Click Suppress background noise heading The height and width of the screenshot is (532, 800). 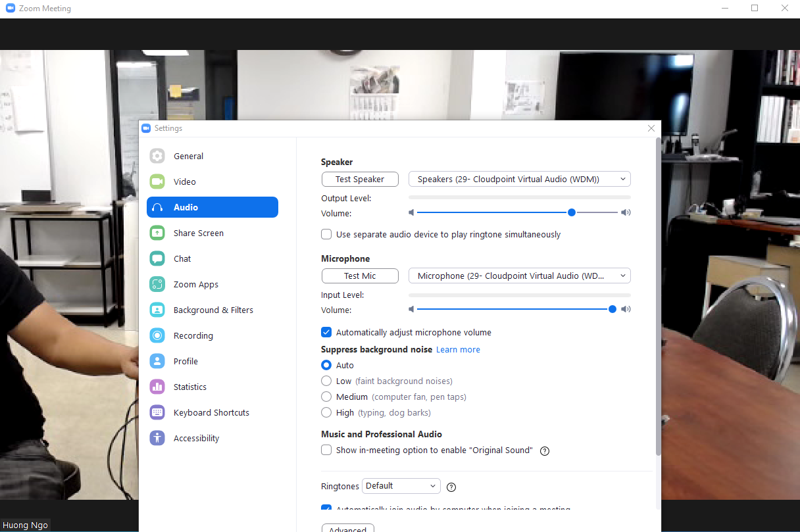point(376,349)
